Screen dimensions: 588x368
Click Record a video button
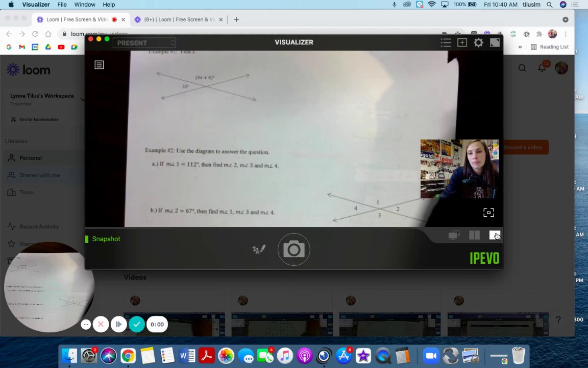coord(525,147)
